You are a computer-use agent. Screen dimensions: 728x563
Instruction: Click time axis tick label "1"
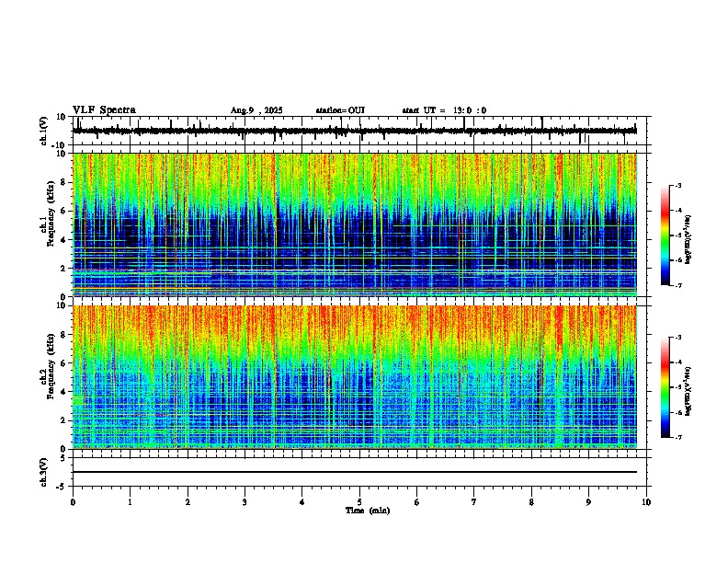130,501
